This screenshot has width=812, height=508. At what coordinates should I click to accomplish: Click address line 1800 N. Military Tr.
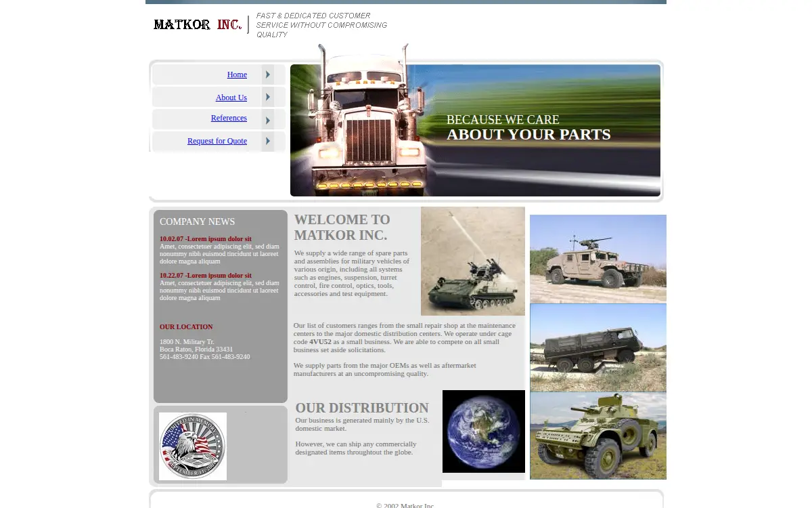coord(187,342)
